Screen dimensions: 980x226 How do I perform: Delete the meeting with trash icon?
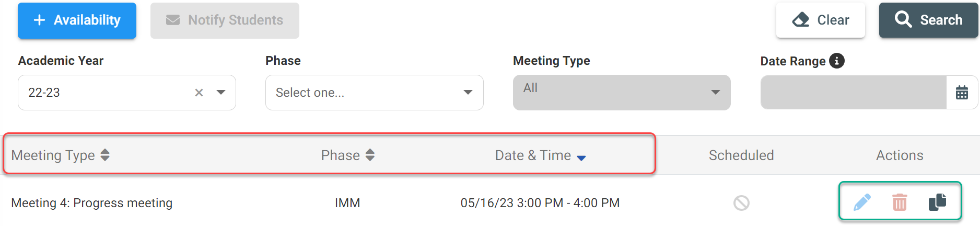[900, 202]
